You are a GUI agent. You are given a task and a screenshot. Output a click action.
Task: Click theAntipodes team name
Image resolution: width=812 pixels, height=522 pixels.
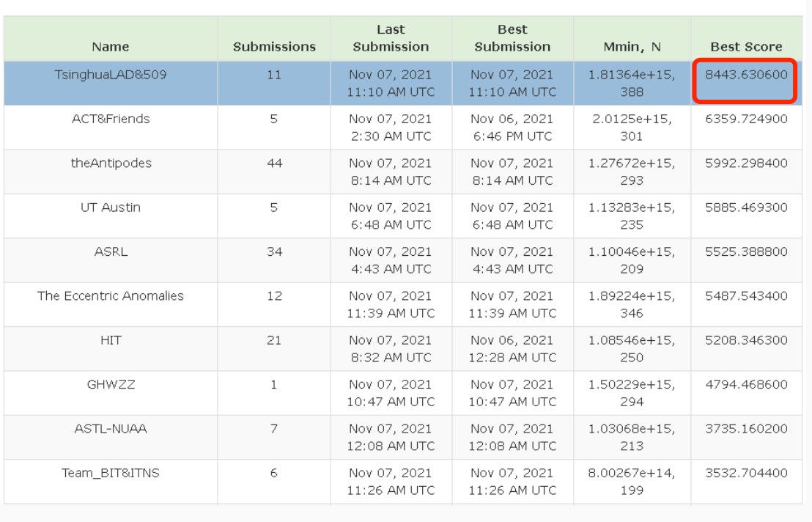click(110, 163)
